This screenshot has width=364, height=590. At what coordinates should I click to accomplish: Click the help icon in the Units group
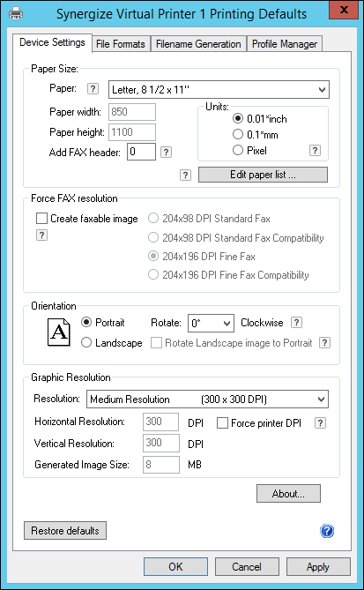pyautogui.click(x=315, y=151)
